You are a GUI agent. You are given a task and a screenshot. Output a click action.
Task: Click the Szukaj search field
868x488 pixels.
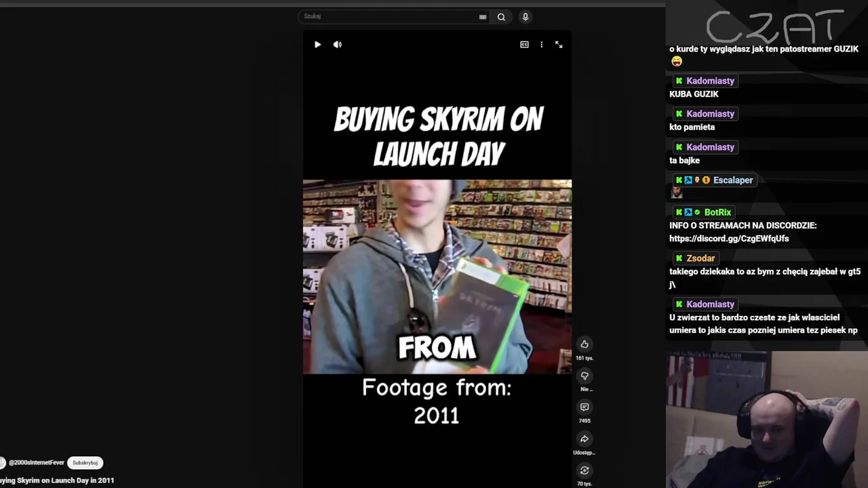click(x=388, y=16)
